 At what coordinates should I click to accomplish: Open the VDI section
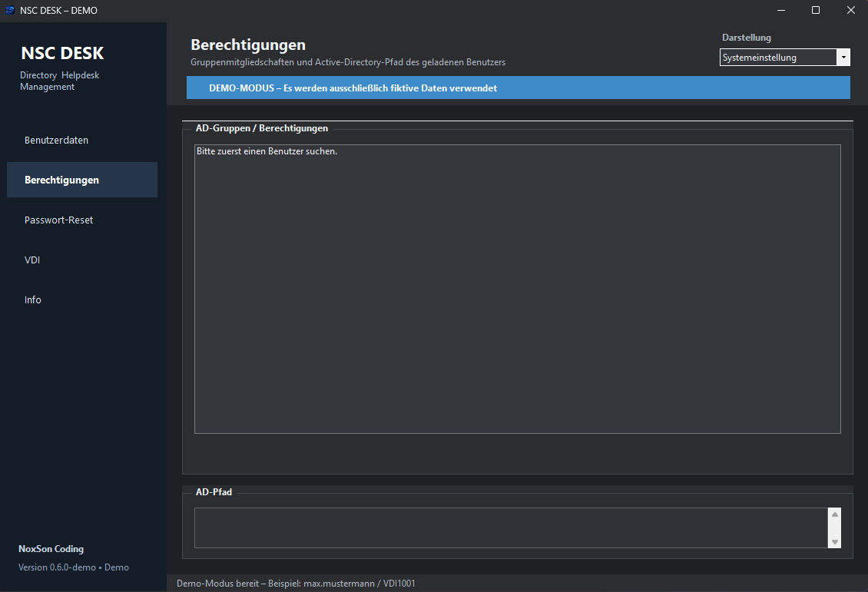[x=82, y=260]
